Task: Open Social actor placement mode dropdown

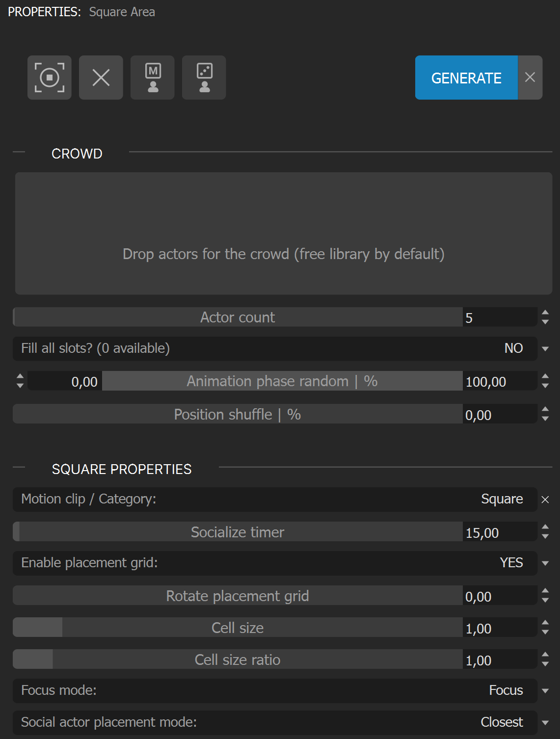Action: (x=545, y=723)
